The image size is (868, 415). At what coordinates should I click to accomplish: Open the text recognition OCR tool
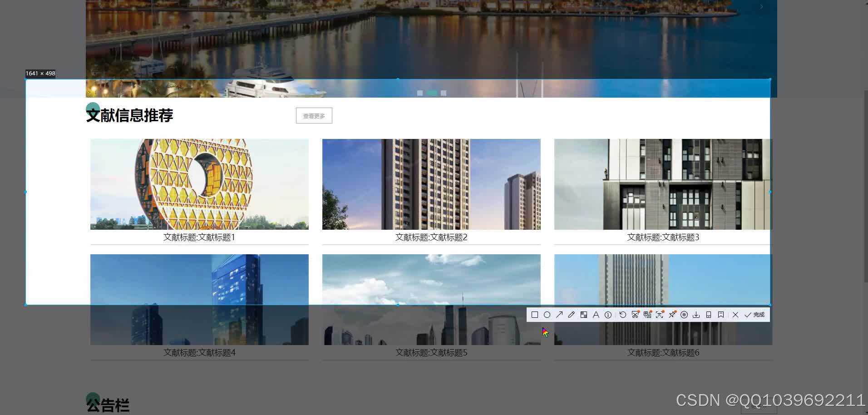660,315
